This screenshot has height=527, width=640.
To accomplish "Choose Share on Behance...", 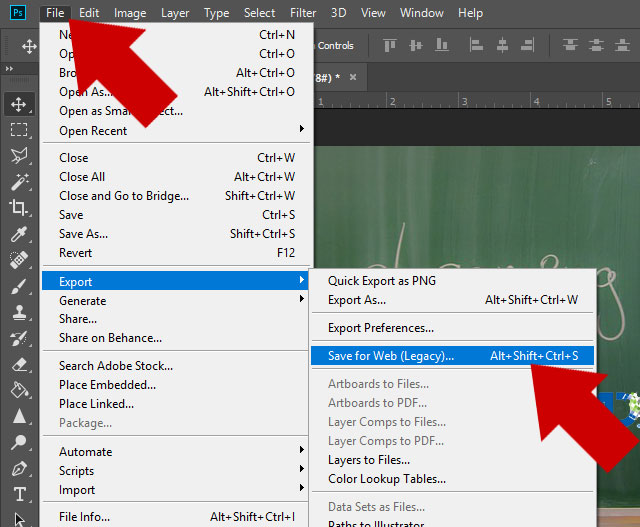I will tap(175, 338).
